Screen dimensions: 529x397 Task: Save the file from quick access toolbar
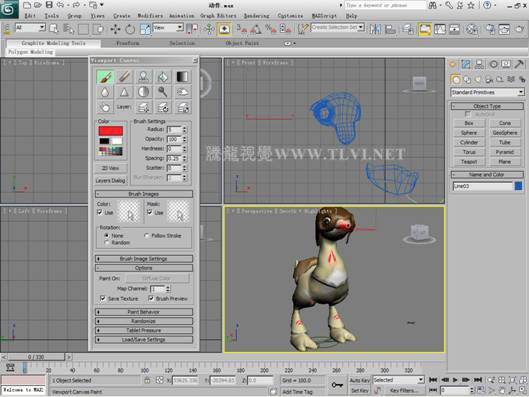49,5
